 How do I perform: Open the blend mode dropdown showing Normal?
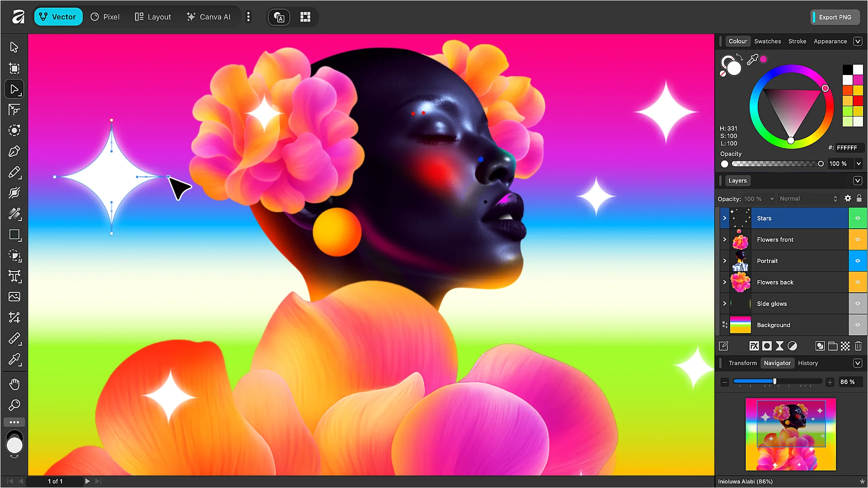(x=808, y=198)
